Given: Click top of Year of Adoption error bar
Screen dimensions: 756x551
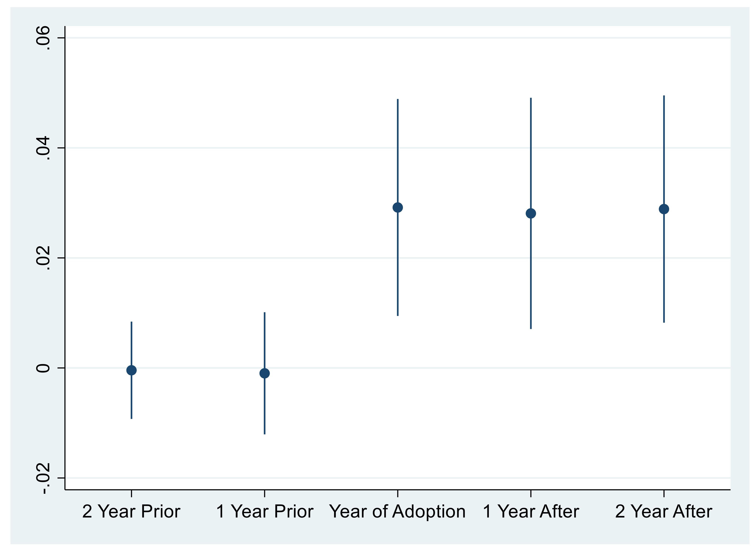Looking at the screenshot, I should [x=398, y=100].
